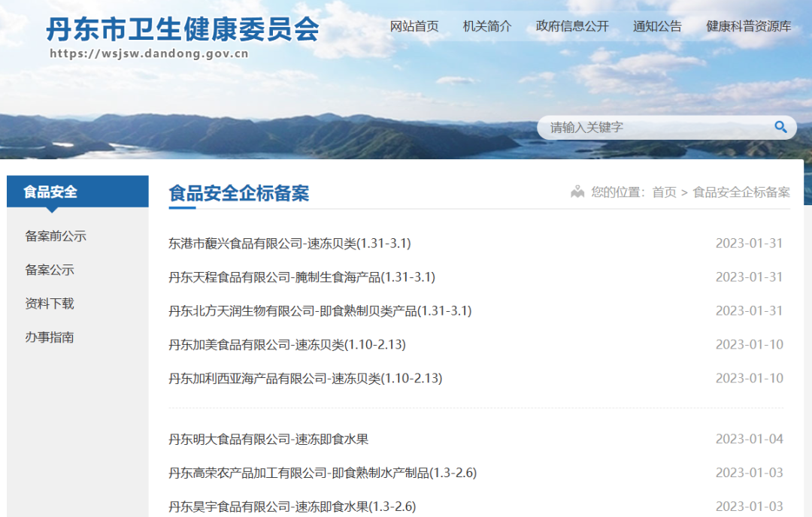Screen dimensions: 812x517
Task: Click the search magnifier icon
Action: pyautogui.click(x=780, y=127)
